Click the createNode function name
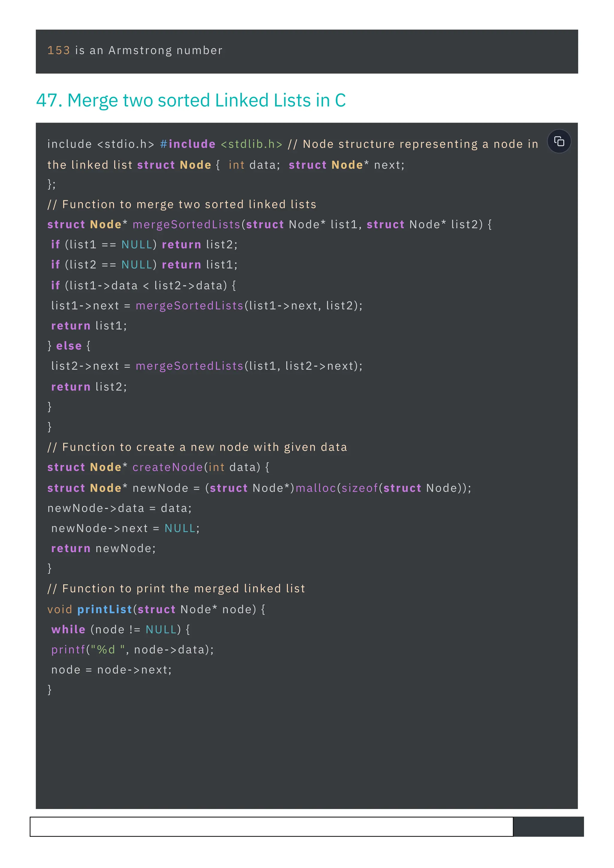 tap(168, 467)
